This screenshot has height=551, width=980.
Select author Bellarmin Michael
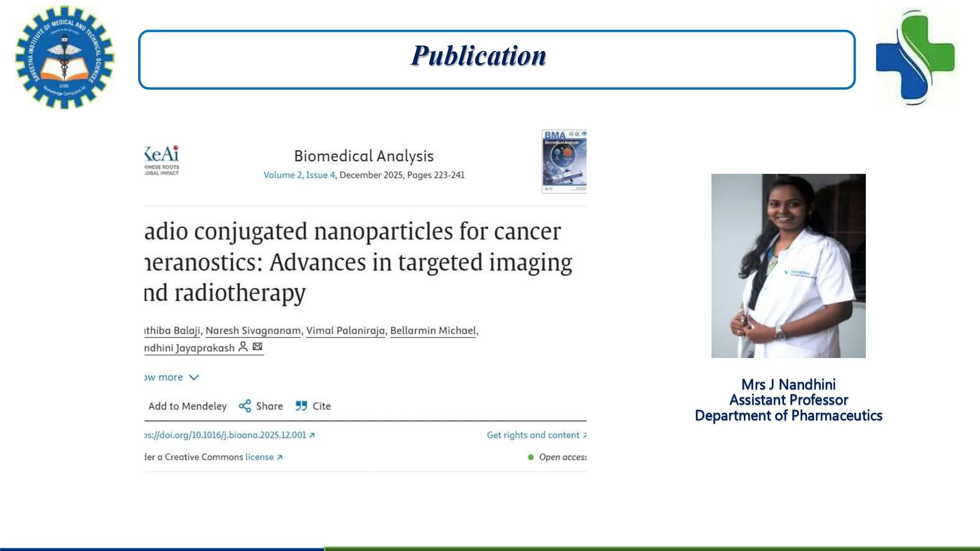click(x=433, y=331)
